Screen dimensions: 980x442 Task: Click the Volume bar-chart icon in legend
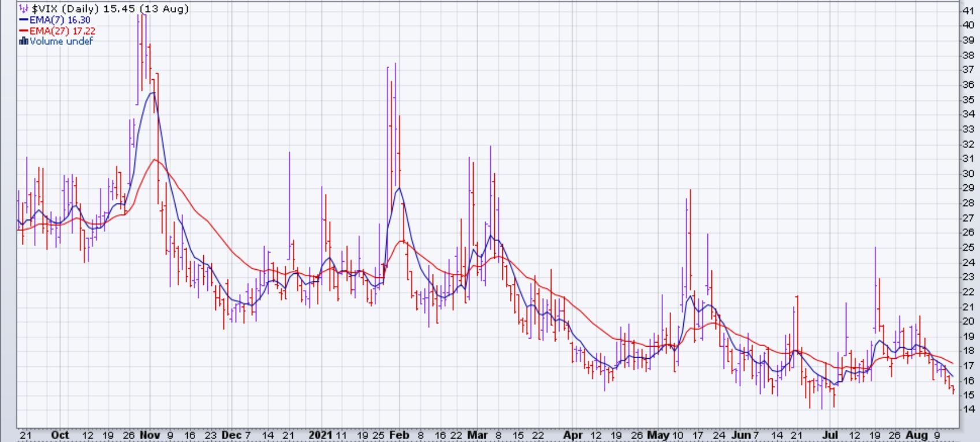(x=24, y=41)
